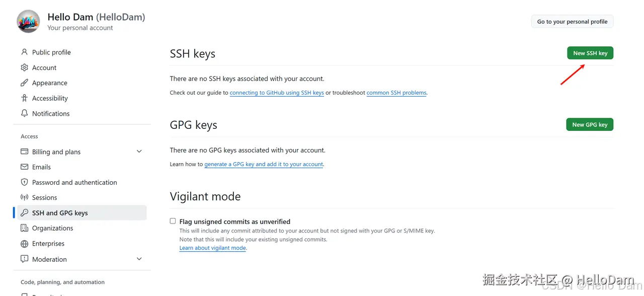Click the shield icon for Password settings
The image size is (644, 296).
tap(24, 182)
